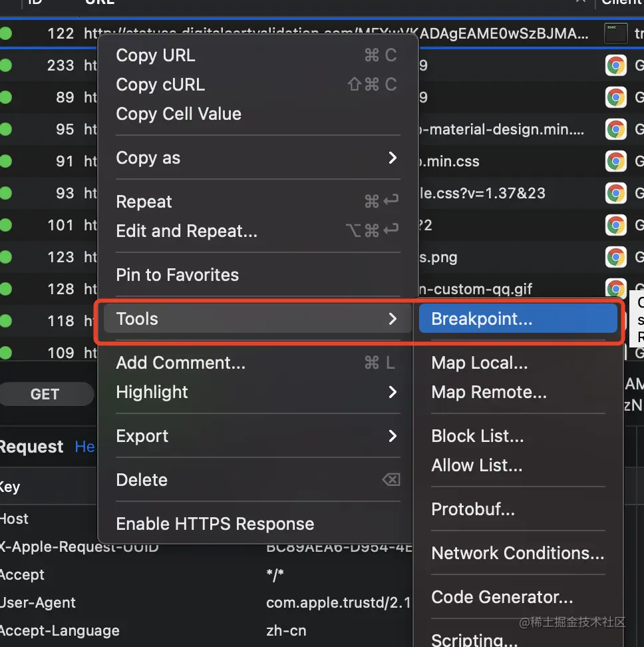Open the Allow List tool

click(518, 465)
